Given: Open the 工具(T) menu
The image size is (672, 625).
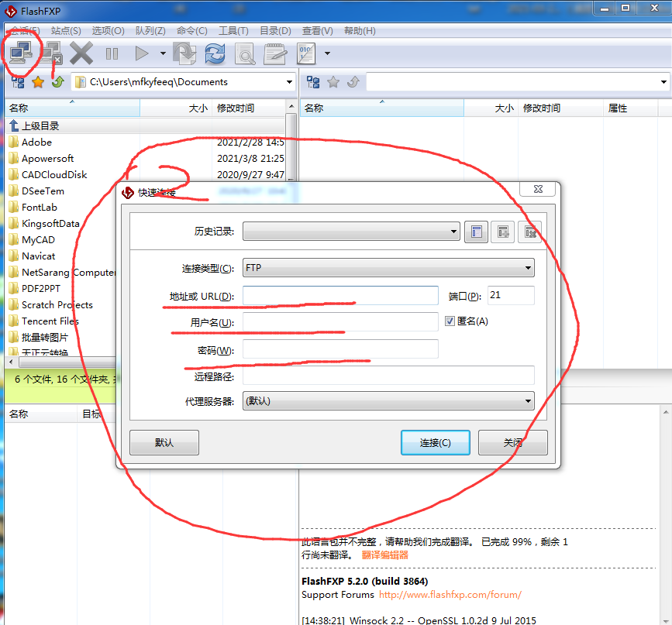Looking at the screenshot, I should click(x=233, y=31).
